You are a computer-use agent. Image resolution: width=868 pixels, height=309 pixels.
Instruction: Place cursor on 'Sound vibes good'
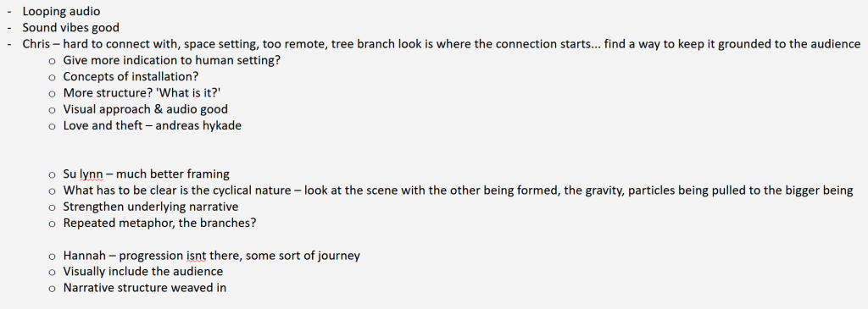(x=71, y=28)
